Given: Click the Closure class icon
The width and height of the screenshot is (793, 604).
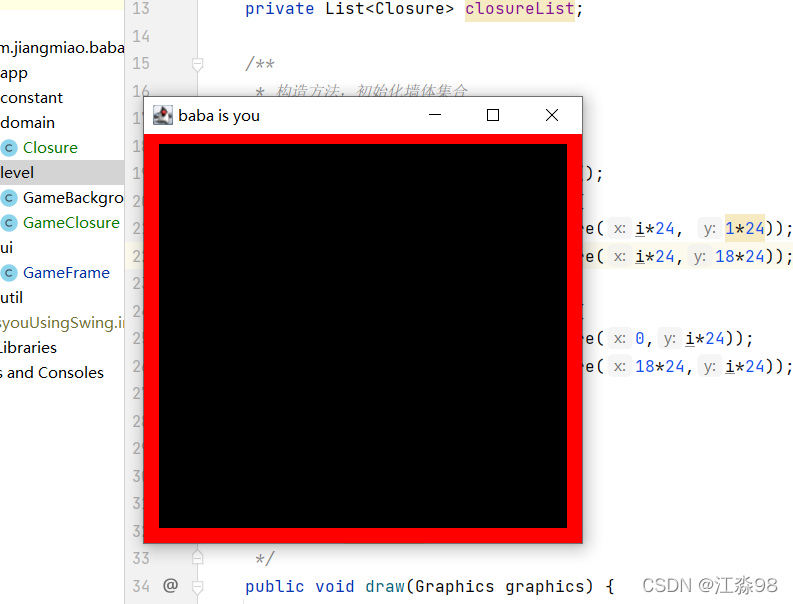Looking at the screenshot, I should coord(9,148).
